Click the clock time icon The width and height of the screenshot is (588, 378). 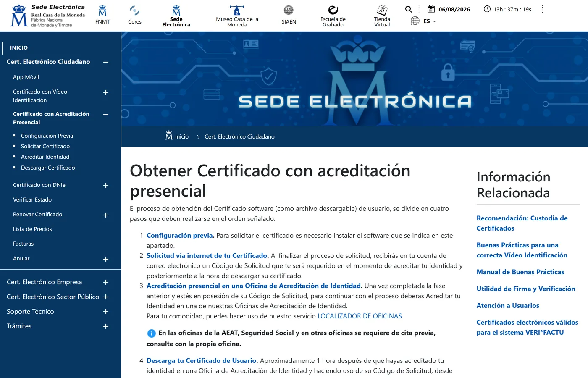pyautogui.click(x=487, y=9)
